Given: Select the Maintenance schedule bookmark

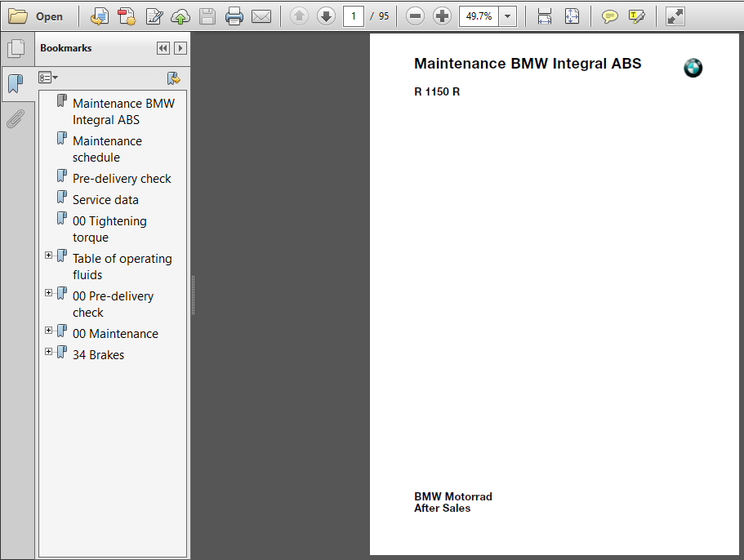Looking at the screenshot, I should 107,149.
